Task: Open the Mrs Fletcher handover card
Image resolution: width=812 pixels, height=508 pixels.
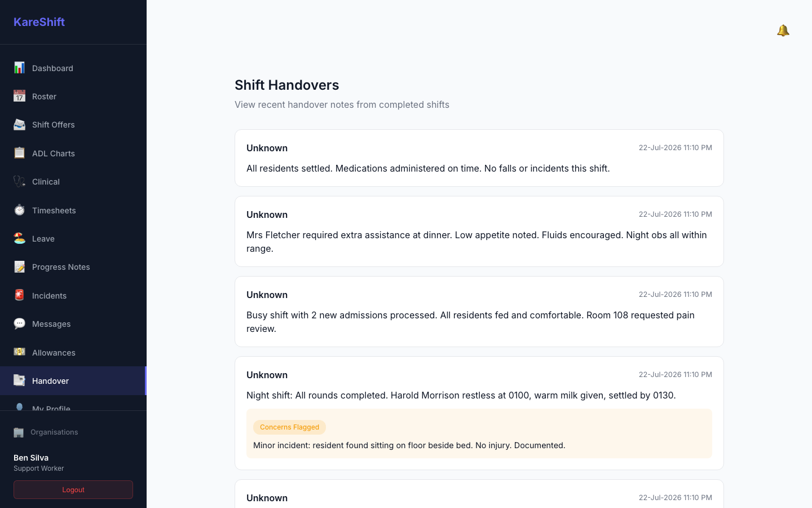Action: pyautogui.click(x=479, y=231)
